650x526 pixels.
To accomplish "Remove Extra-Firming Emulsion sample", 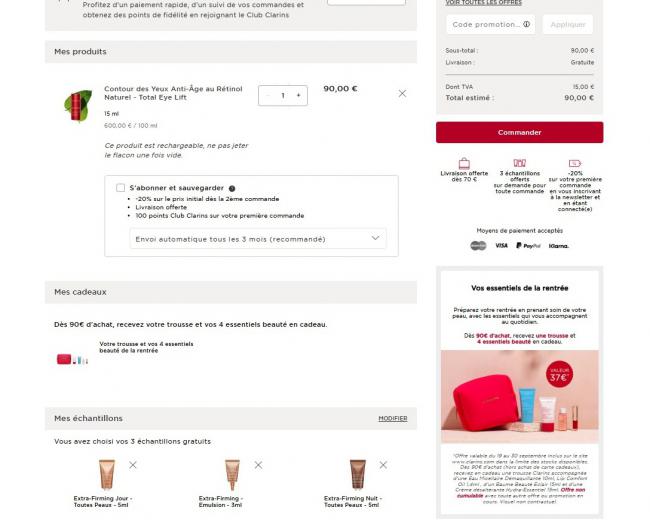I will pyautogui.click(x=258, y=465).
